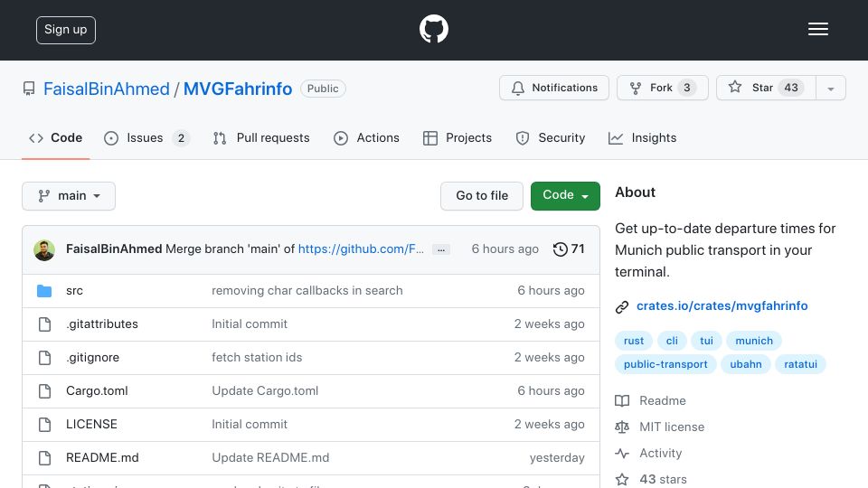This screenshot has width=868, height=488.
Task: Click the Sign up button
Action: (x=66, y=30)
